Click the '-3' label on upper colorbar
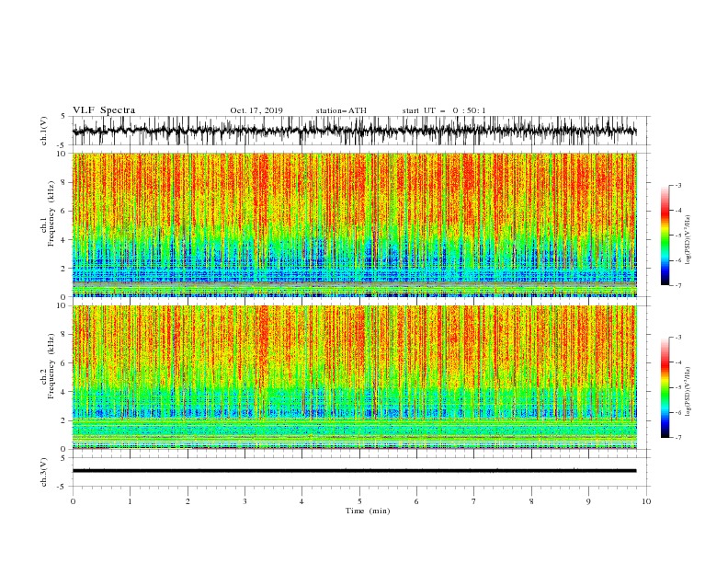 click(677, 185)
